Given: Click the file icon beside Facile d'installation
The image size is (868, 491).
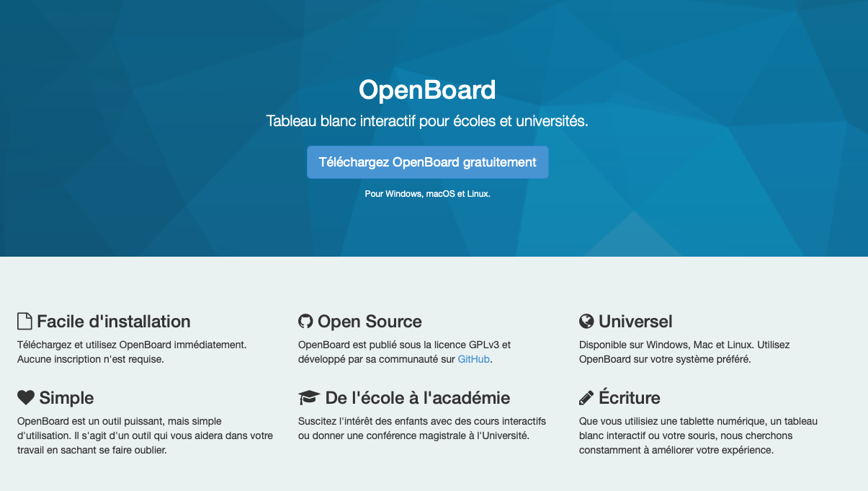Looking at the screenshot, I should point(24,321).
